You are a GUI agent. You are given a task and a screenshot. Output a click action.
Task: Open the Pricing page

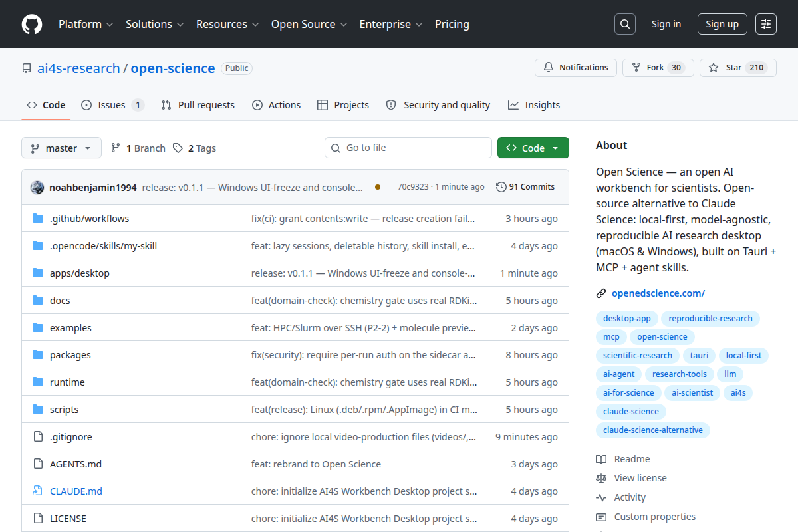[x=452, y=24]
